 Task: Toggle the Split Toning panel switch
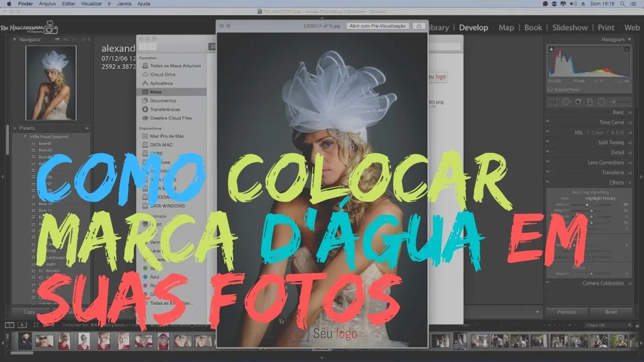click(547, 142)
